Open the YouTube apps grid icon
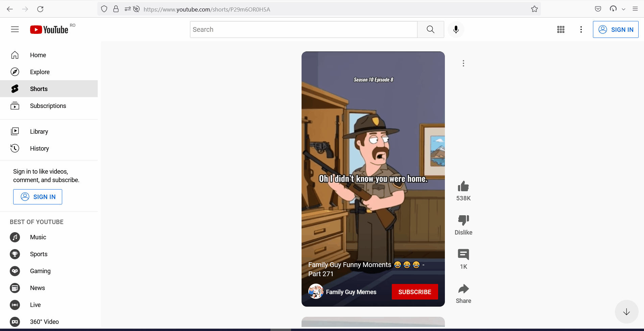The width and height of the screenshot is (644, 331). [560, 29]
